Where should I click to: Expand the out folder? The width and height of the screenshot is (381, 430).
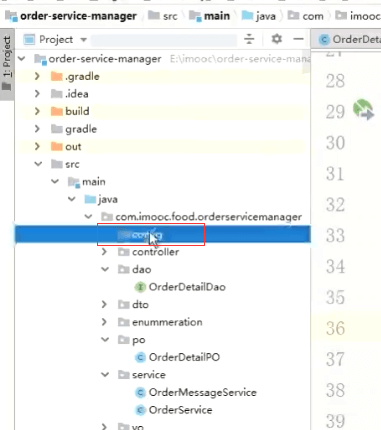tap(37, 146)
